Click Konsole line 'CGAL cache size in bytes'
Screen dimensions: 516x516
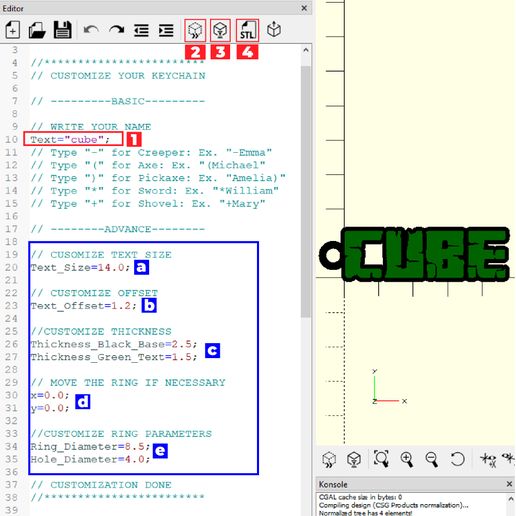tap(360, 497)
